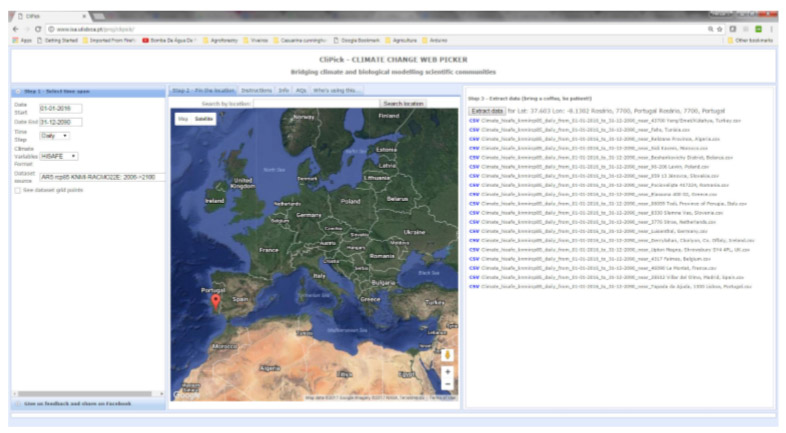The width and height of the screenshot is (786, 433).
Task: Open the Getting Started bookmark
Action: tap(58, 40)
